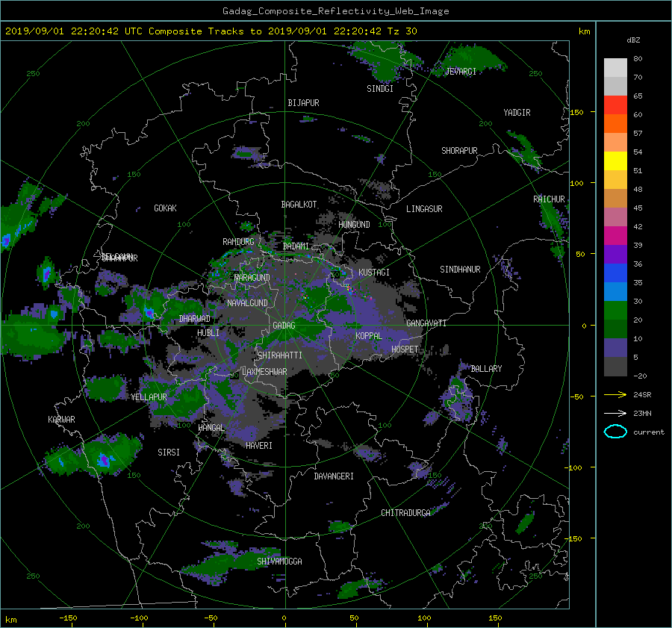Viewport: 672px width, 628px height.
Task: Click the NAVALGUND city label
Action: point(247,303)
